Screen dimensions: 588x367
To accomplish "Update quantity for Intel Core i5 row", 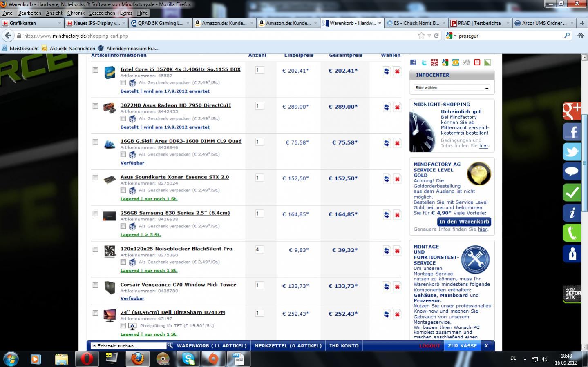I will click(x=387, y=71).
